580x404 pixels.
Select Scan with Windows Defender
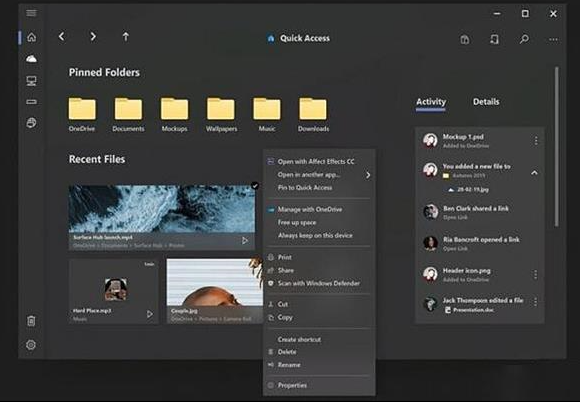tap(318, 283)
